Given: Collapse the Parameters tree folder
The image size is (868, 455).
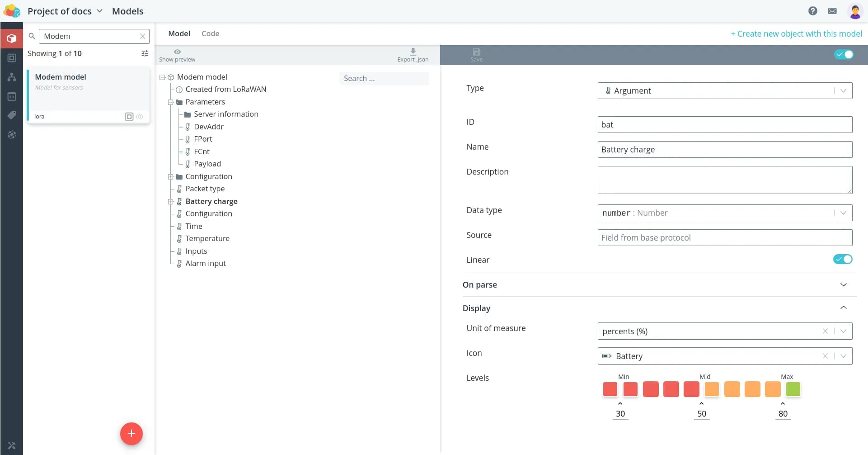Looking at the screenshot, I should pos(171,102).
